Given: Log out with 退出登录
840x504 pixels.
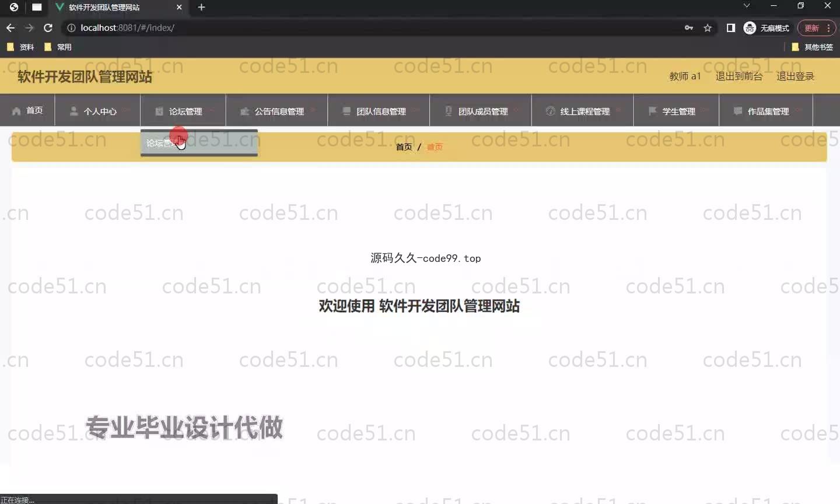Looking at the screenshot, I should pyautogui.click(x=795, y=76).
